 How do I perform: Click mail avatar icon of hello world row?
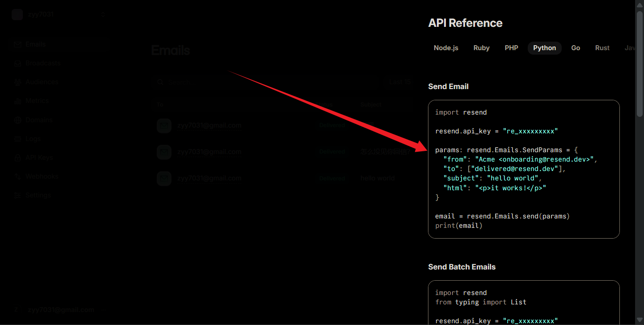point(164,178)
